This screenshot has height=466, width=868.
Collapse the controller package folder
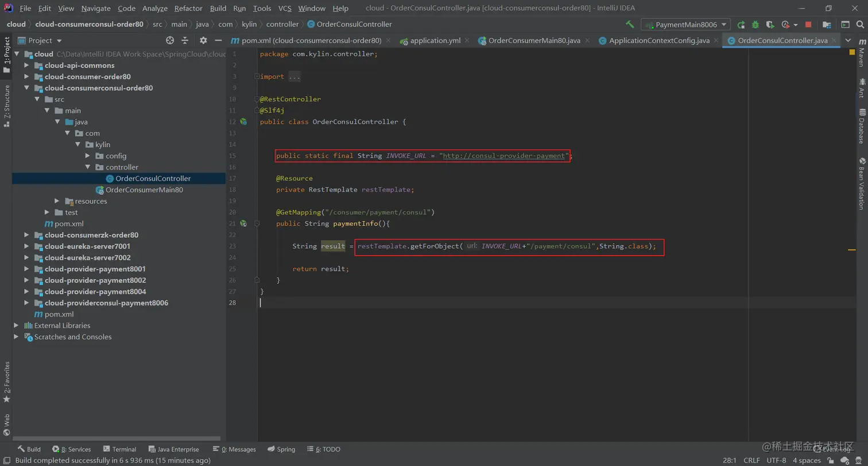coord(87,167)
